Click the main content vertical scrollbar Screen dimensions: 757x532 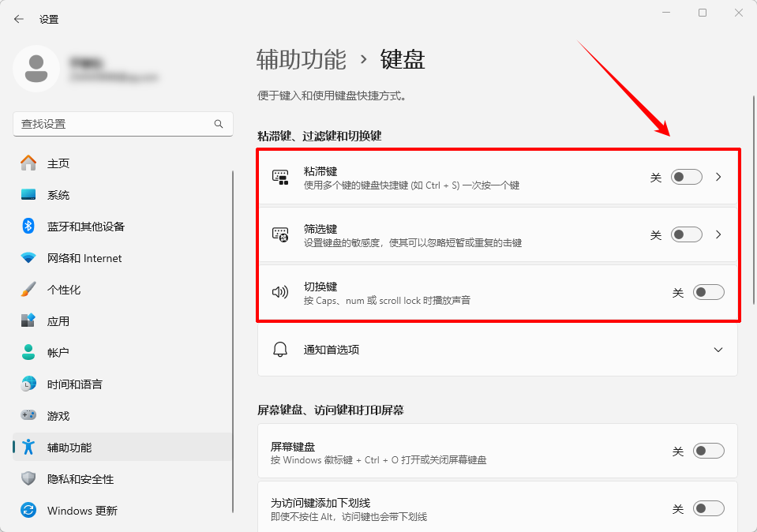coord(753,200)
